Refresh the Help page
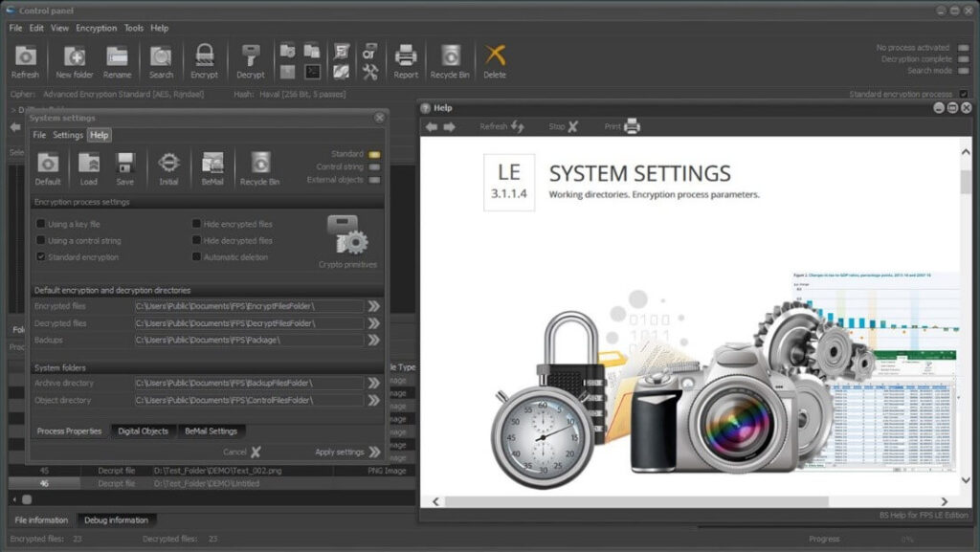 501,126
